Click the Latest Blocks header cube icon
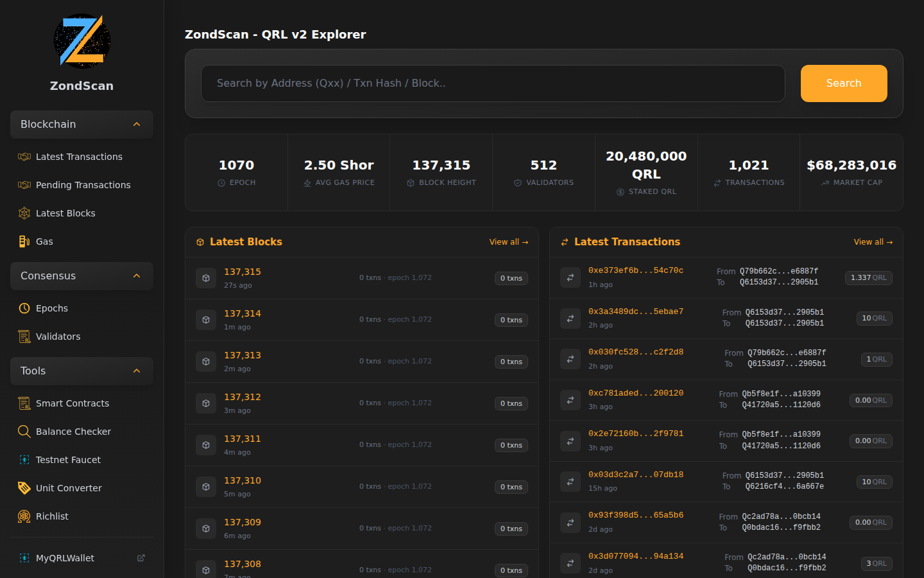924x578 pixels. click(200, 242)
